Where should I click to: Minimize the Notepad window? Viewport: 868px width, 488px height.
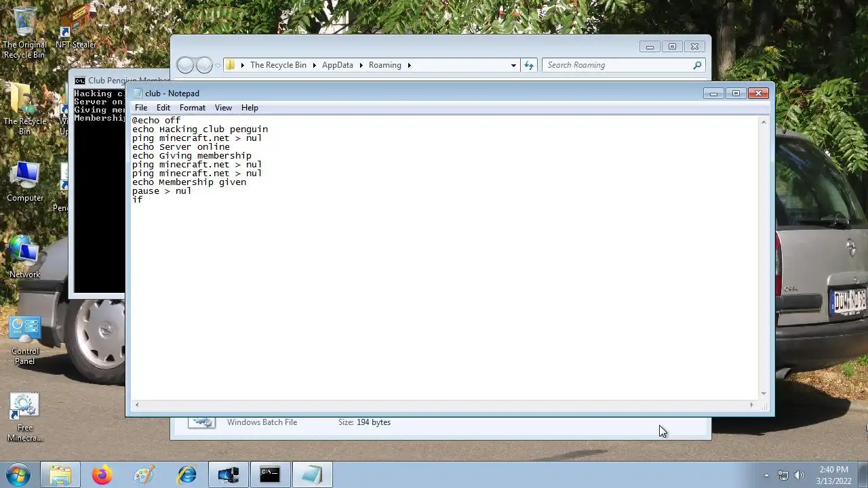713,94
